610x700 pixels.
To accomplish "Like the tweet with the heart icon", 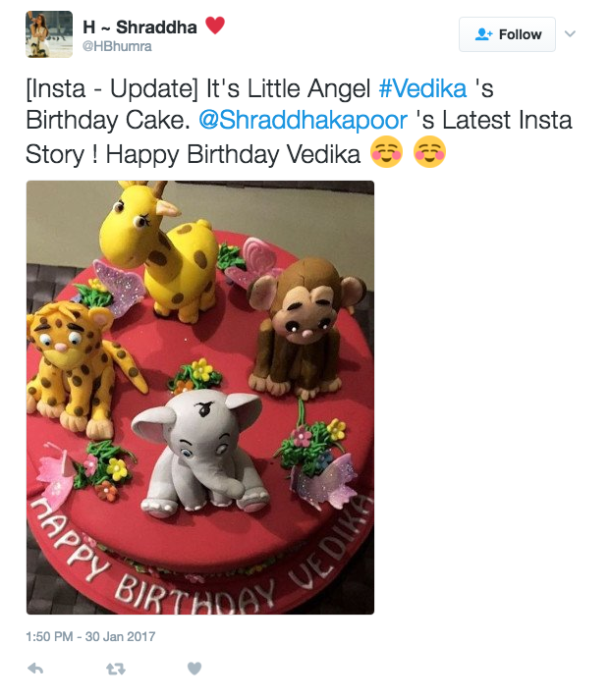I will coord(194,669).
